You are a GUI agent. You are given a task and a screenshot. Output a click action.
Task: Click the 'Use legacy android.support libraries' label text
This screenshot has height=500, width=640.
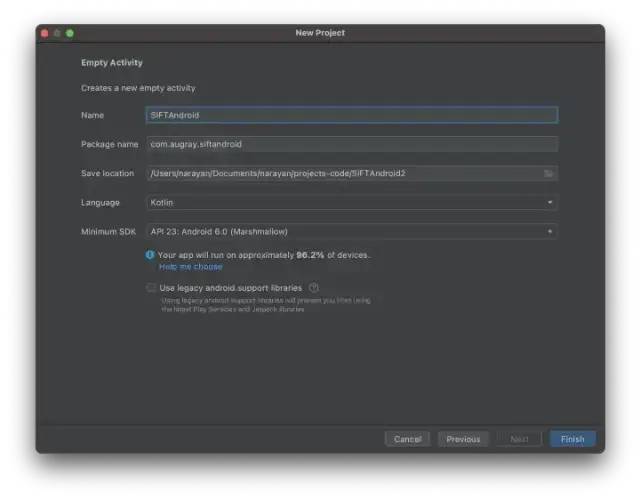coord(230,288)
